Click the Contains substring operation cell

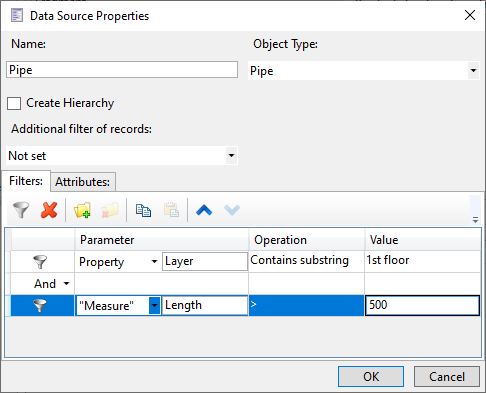click(306, 261)
